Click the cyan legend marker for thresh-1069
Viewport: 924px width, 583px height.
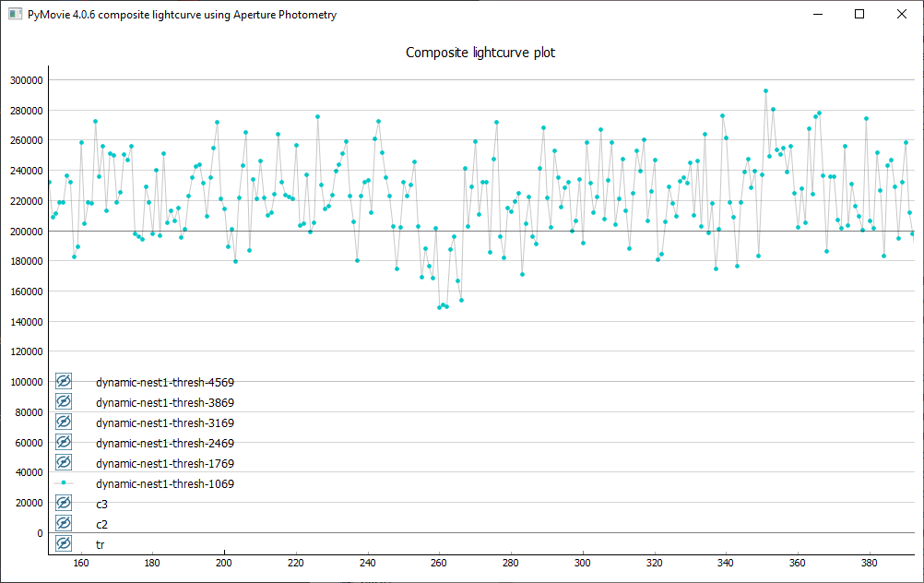[x=64, y=483]
